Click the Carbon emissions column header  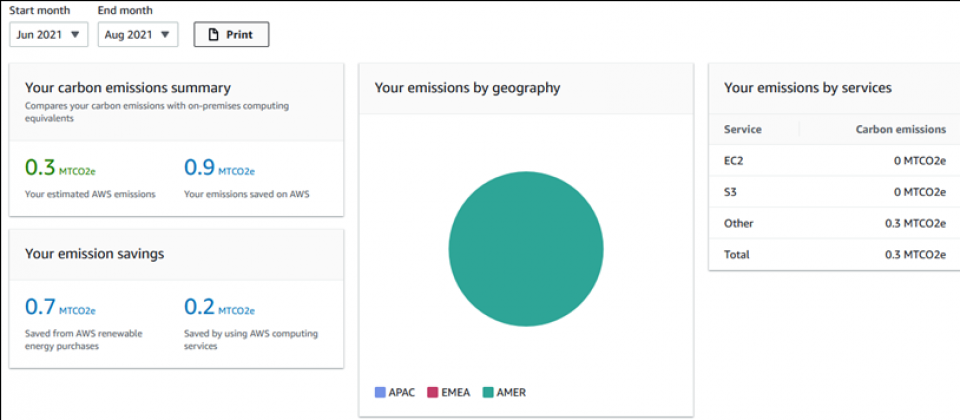coord(900,129)
